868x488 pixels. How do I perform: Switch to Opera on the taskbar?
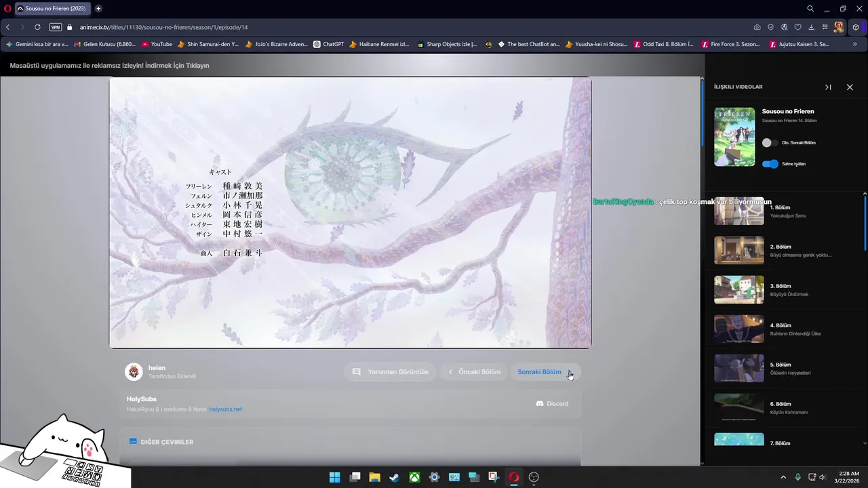[514, 477]
